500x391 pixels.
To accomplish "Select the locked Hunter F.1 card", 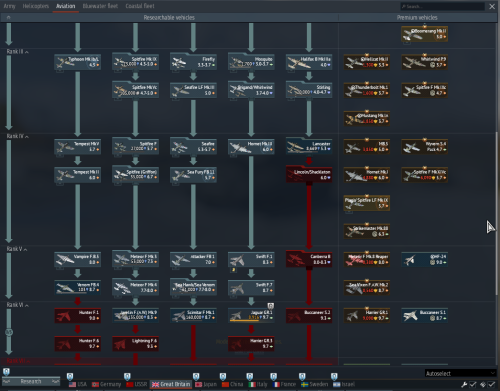I will [x=78, y=315].
